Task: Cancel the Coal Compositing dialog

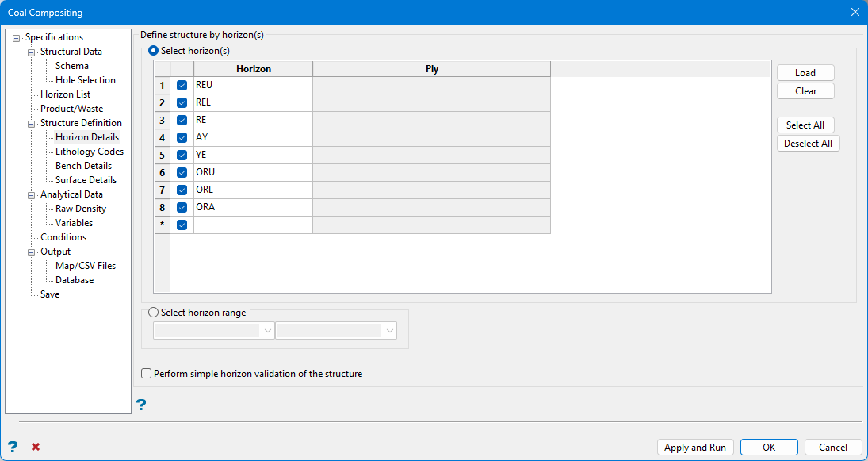Action: click(833, 448)
